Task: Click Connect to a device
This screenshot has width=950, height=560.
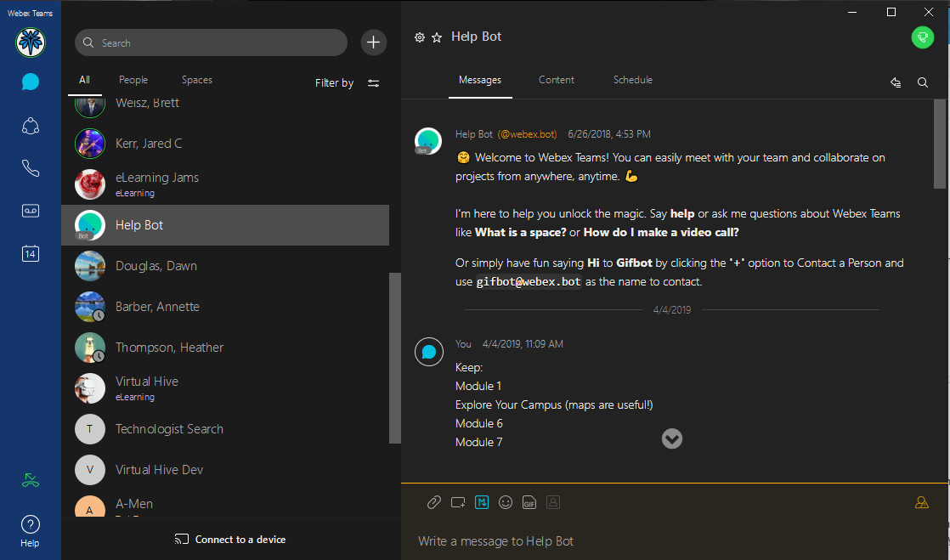Action: (x=230, y=540)
